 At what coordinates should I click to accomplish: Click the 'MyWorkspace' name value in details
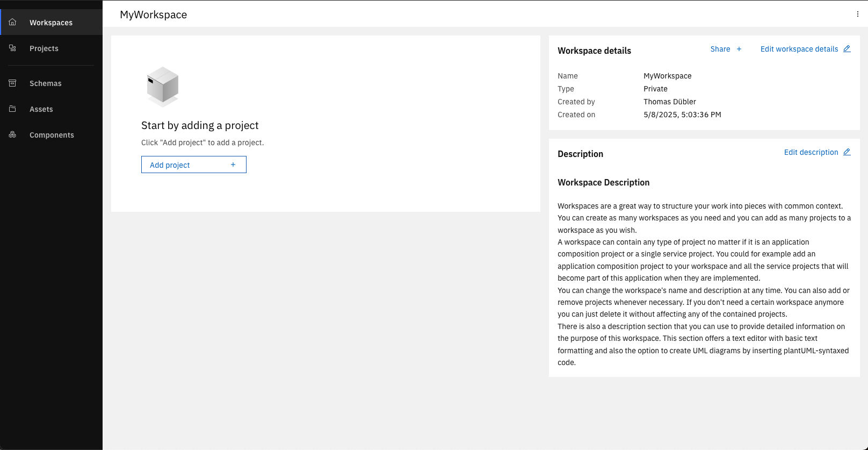click(668, 76)
